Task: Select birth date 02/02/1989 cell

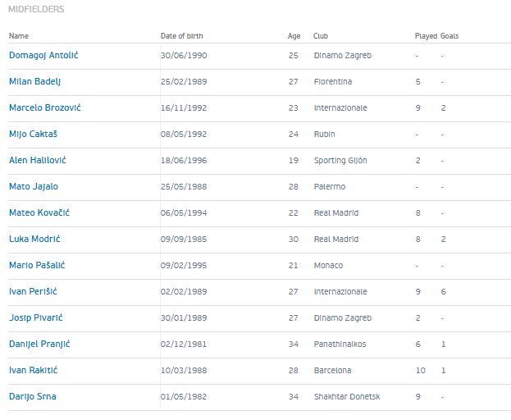Action: (x=184, y=292)
